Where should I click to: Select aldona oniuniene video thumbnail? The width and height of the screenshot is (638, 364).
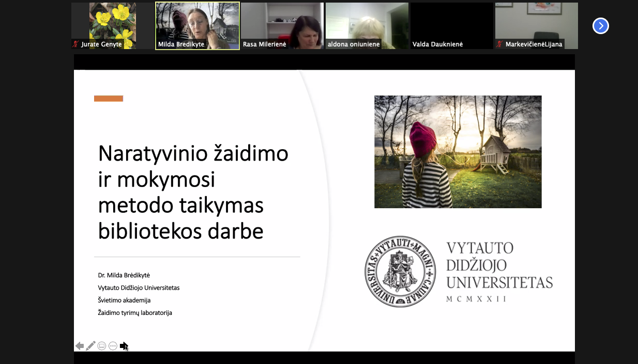[367, 26]
